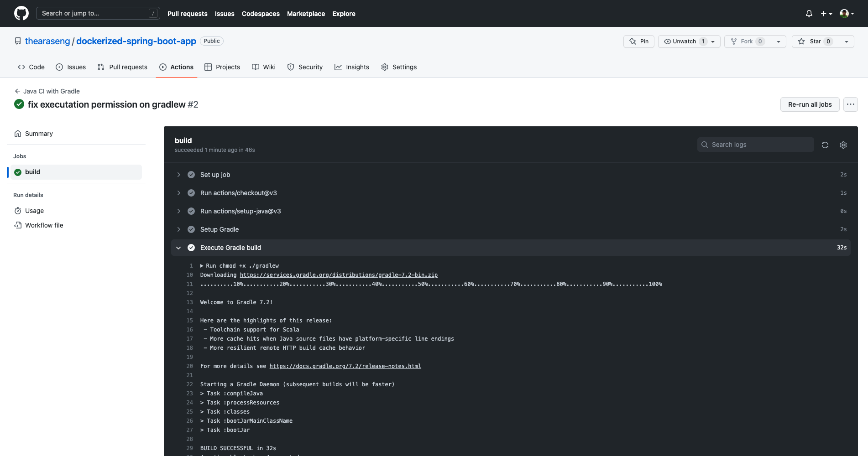Open GitHub home via Octocat logo

(x=21, y=13)
